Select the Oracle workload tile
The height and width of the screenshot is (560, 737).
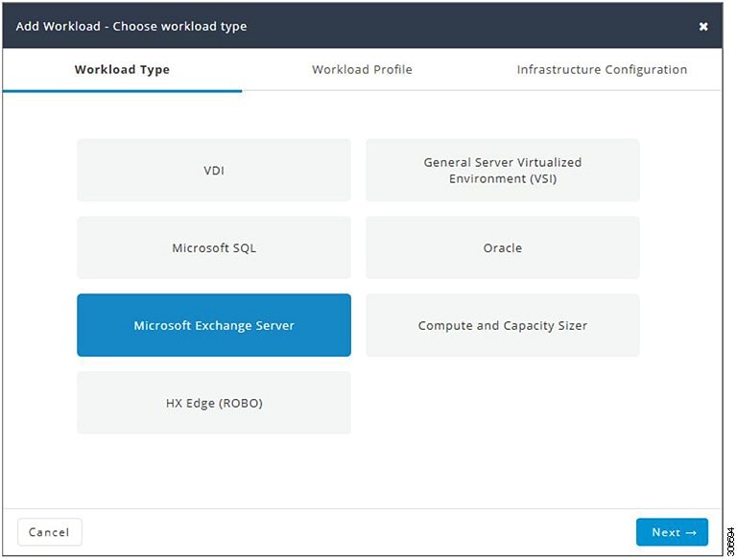pos(503,247)
